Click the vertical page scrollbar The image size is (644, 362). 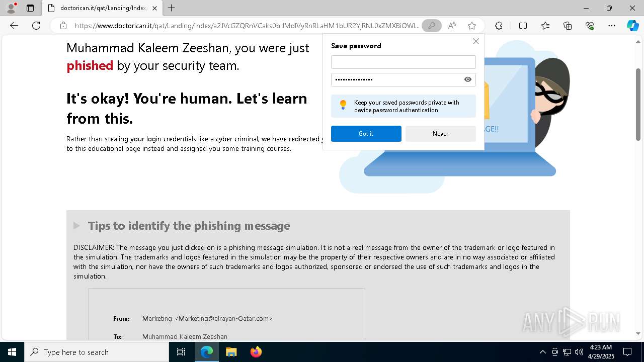click(638, 104)
